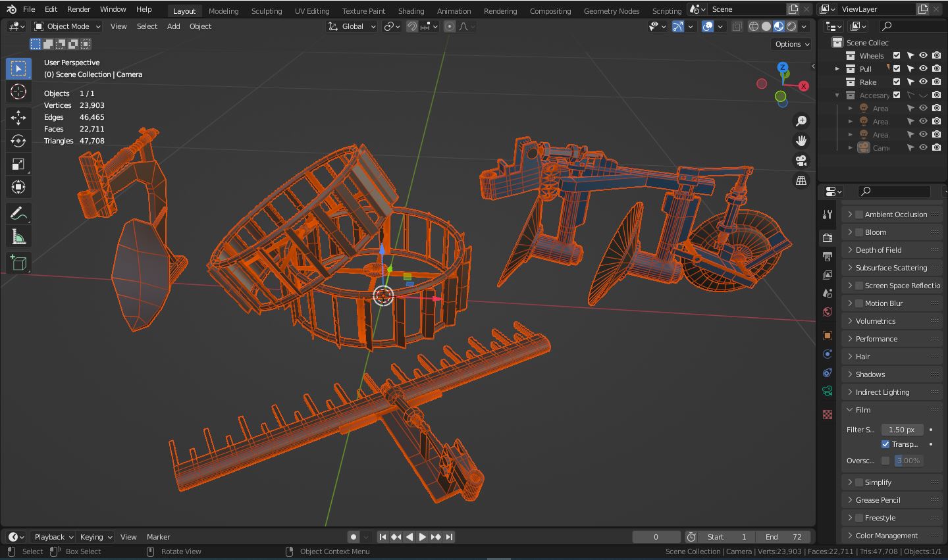Click the pan hand viewport icon
The height and width of the screenshot is (560, 948).
[x=801, y=141]
